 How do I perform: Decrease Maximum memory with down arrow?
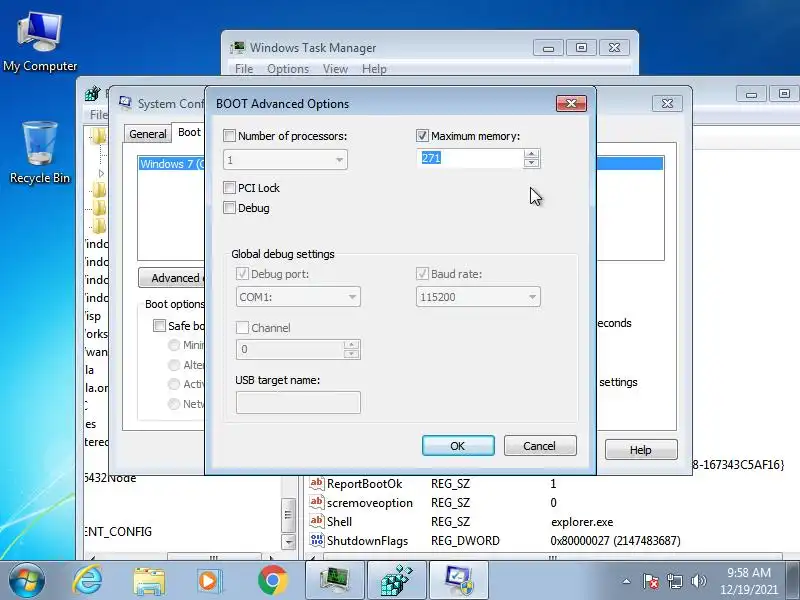coord(531,163)
